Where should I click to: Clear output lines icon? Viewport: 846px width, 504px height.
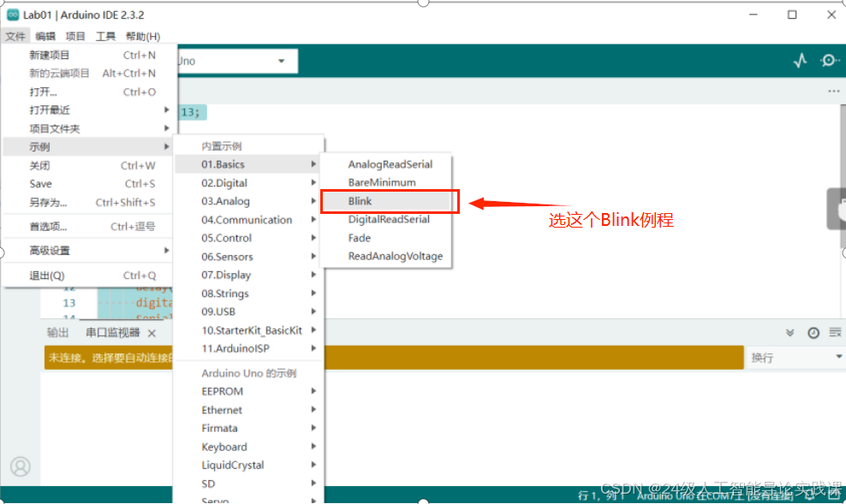point(835,332)
